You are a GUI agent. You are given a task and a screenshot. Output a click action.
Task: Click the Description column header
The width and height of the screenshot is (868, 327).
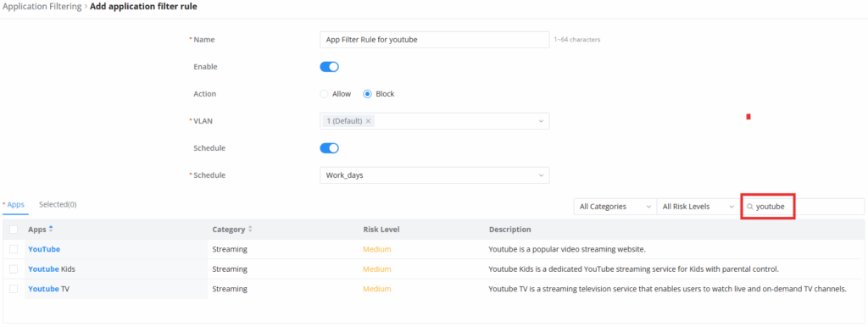(x=509, y=230)
